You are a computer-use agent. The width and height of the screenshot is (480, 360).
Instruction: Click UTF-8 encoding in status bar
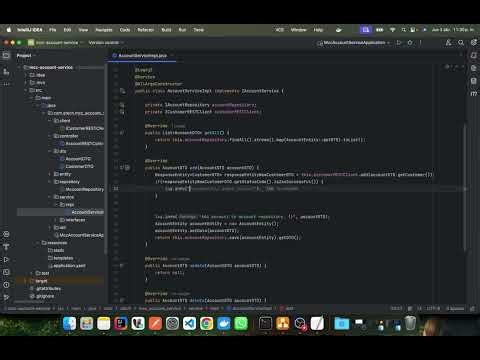pos(433,308)
